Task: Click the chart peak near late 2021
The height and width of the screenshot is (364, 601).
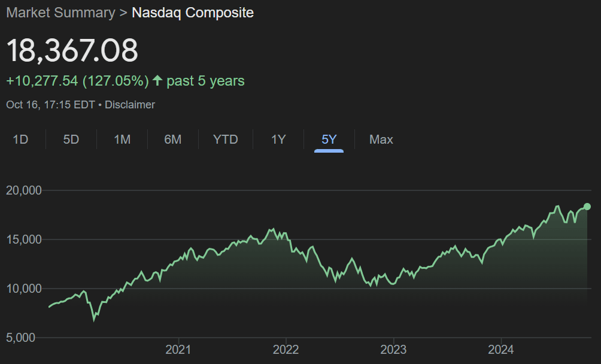Action: (x=272, y=228)
